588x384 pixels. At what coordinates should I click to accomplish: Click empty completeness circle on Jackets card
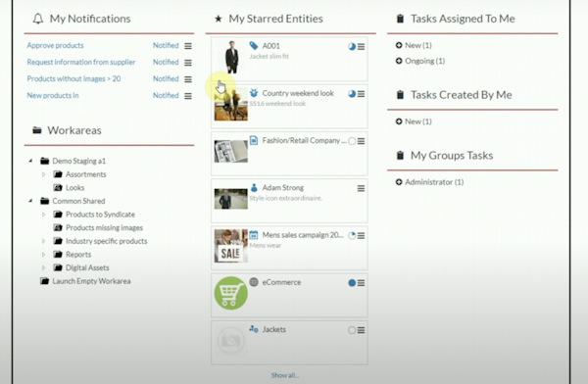click(352, 330)
